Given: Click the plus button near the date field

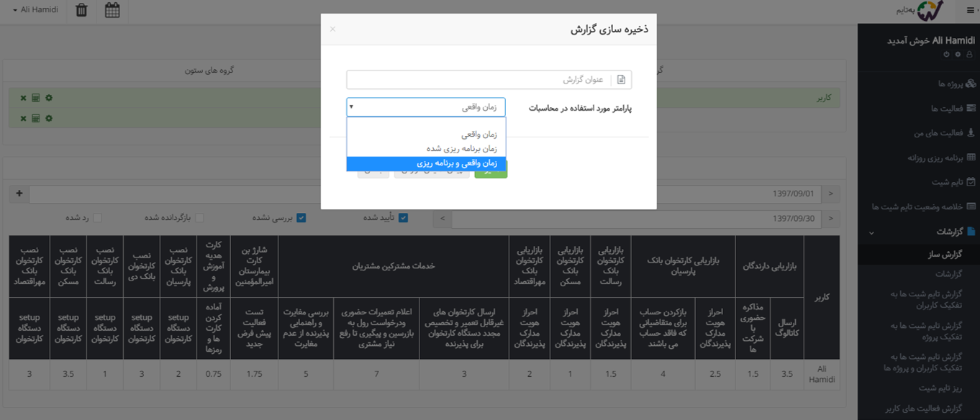Looking at the screenshot, I should coord(19,193).
